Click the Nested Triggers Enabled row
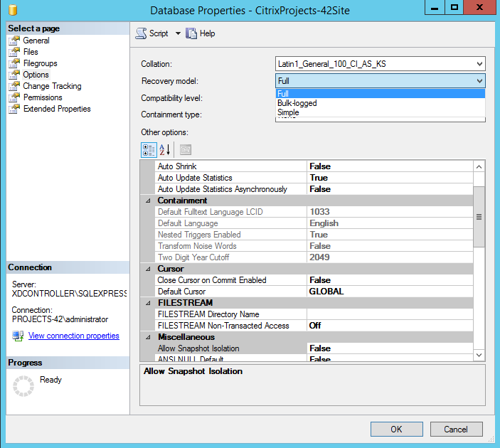500x448 pixels. pyautogui.click(x=314, y=235)
